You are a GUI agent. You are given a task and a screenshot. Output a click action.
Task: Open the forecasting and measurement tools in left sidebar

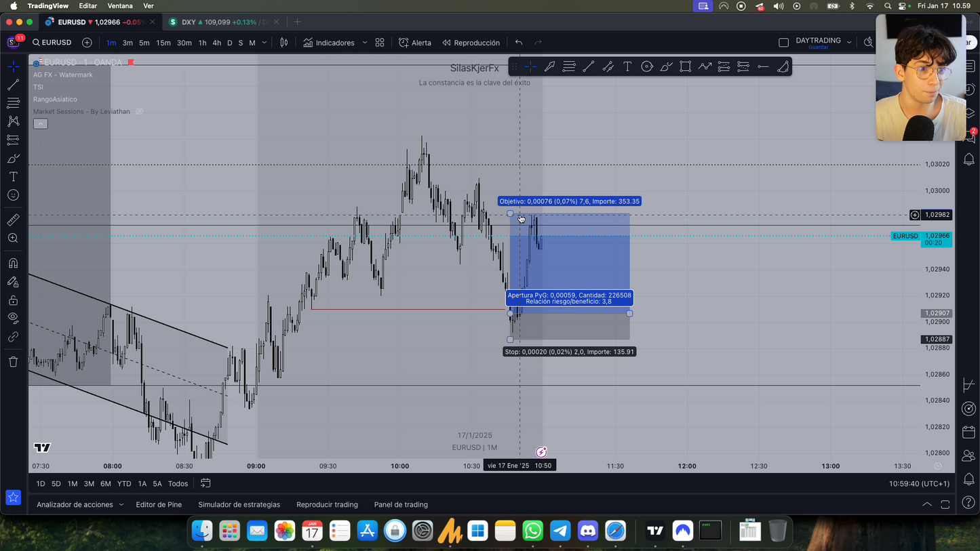[x=14, y=140]
